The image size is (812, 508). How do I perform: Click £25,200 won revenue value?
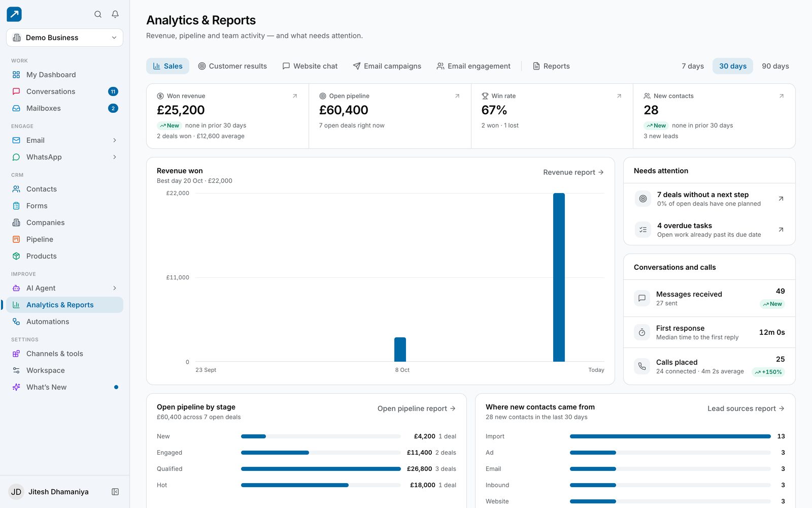pos(181,110)
